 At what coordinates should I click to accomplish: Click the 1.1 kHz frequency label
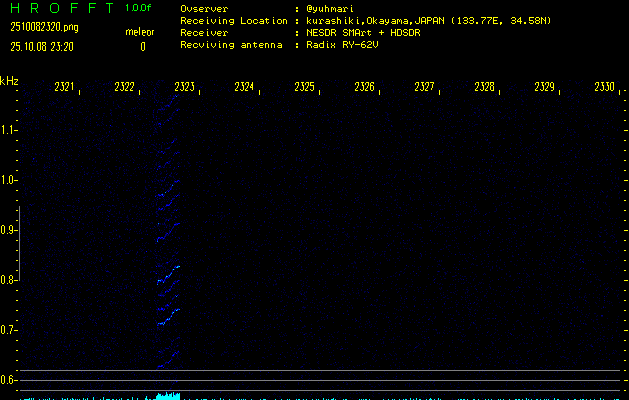[x=9, y=130]
